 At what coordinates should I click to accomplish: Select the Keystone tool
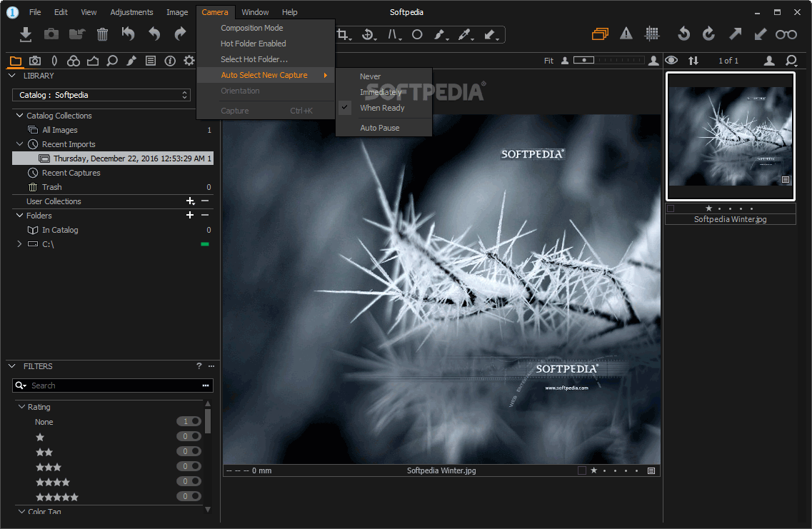[x=394, y=35]
